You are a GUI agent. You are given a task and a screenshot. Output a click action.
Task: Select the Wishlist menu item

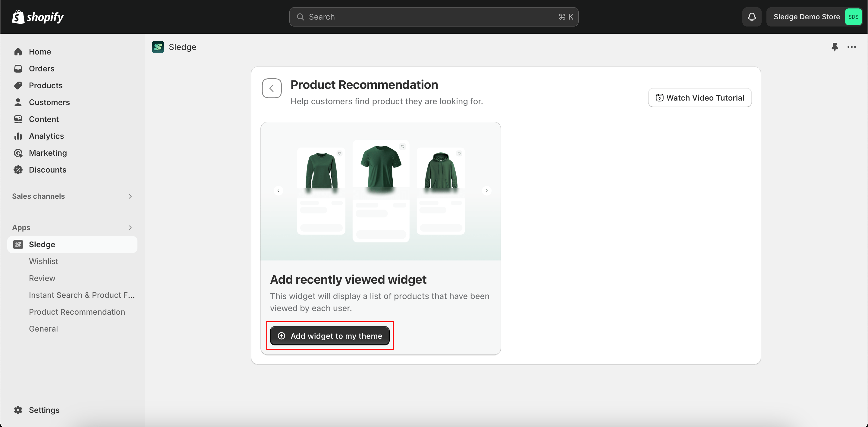coord(43,261)
